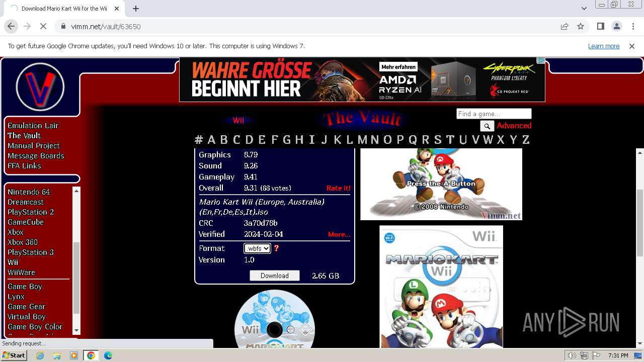Screen dimensions: 644x362
Task: Bookmark this tab with star icon
Action: (581, 26)
